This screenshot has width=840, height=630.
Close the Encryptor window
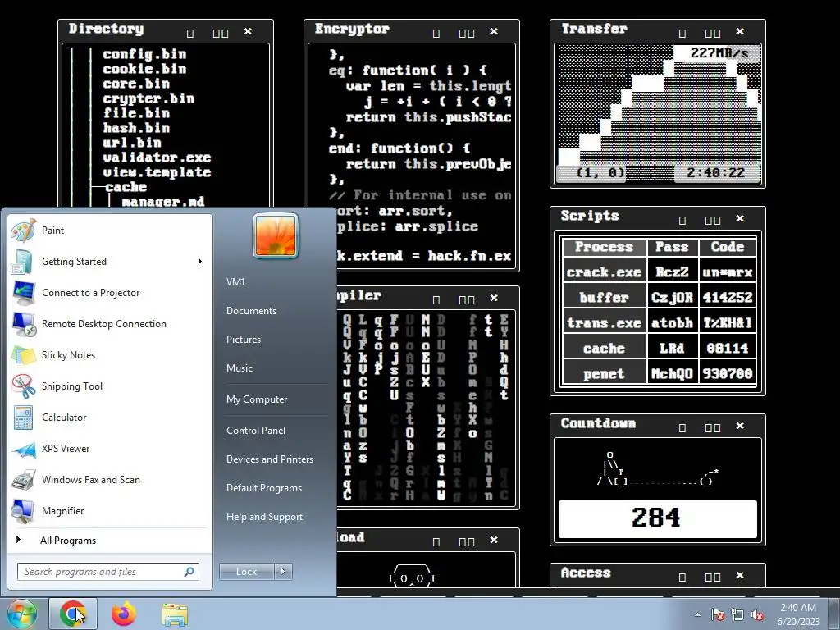tap(494, 32)
